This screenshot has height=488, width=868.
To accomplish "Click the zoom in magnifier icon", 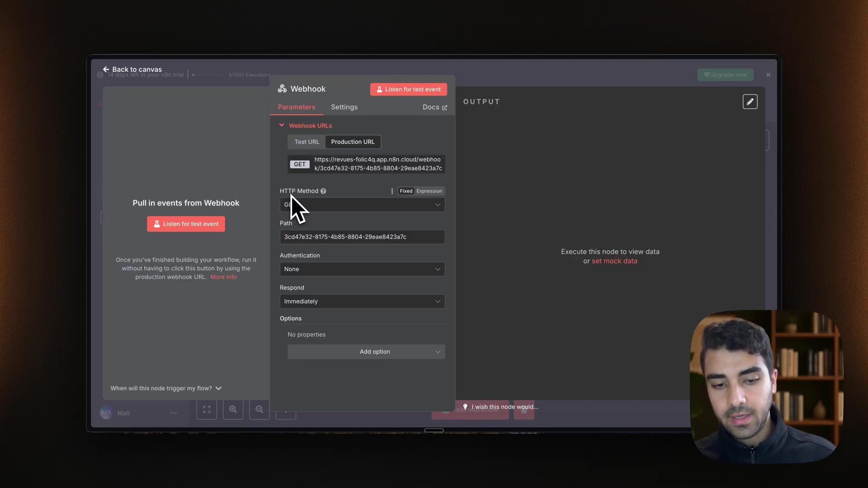I will click(x=233, y=409).
